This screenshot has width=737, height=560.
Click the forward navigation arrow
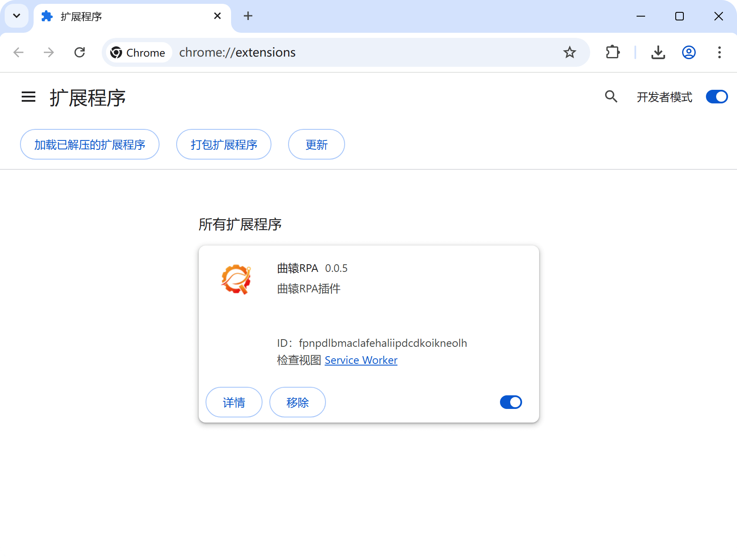pos(49,52)
